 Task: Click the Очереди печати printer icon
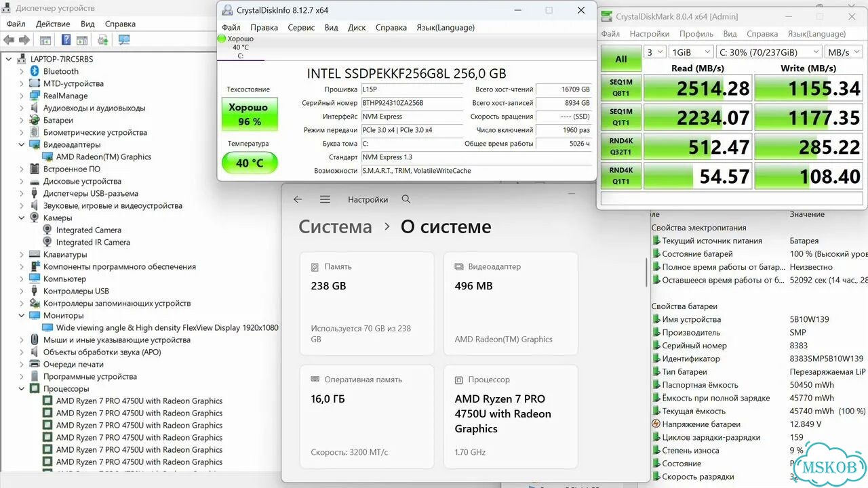[35, 364]
